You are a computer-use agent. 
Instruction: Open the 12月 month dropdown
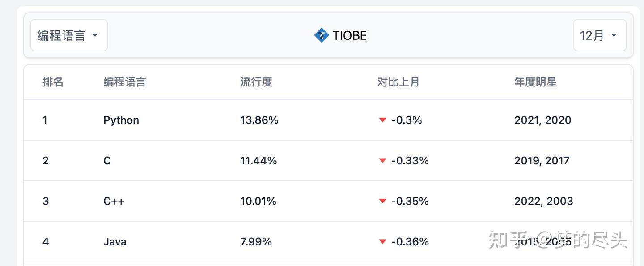599,35
